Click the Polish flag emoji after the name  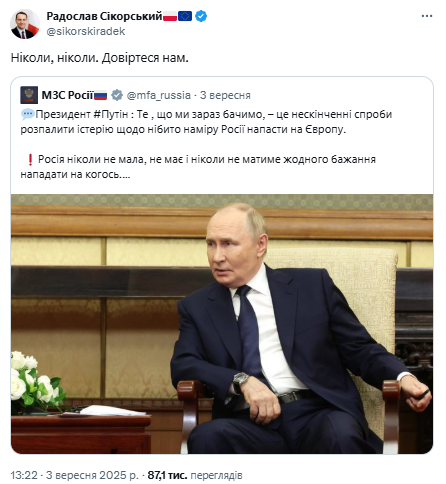tap(170, 16)
